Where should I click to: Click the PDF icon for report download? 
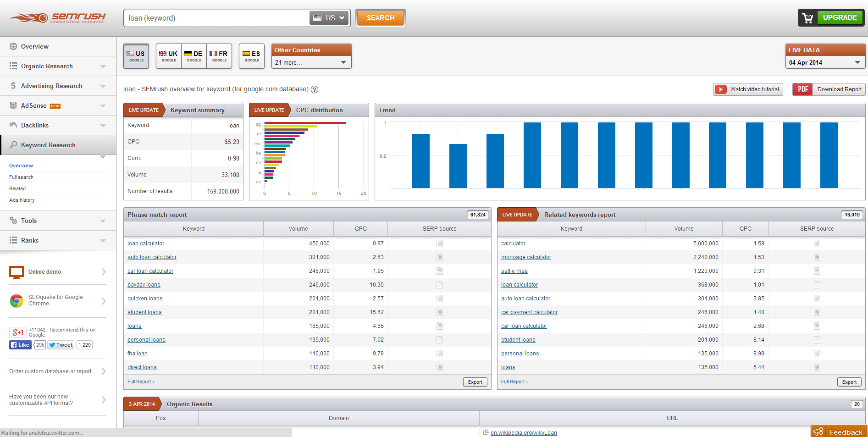tap(803, 89)
